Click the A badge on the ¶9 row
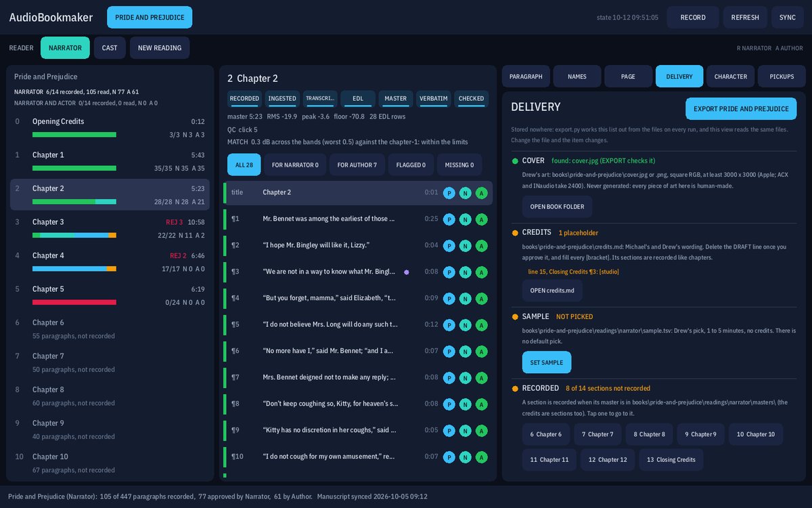 coord(482,430)
